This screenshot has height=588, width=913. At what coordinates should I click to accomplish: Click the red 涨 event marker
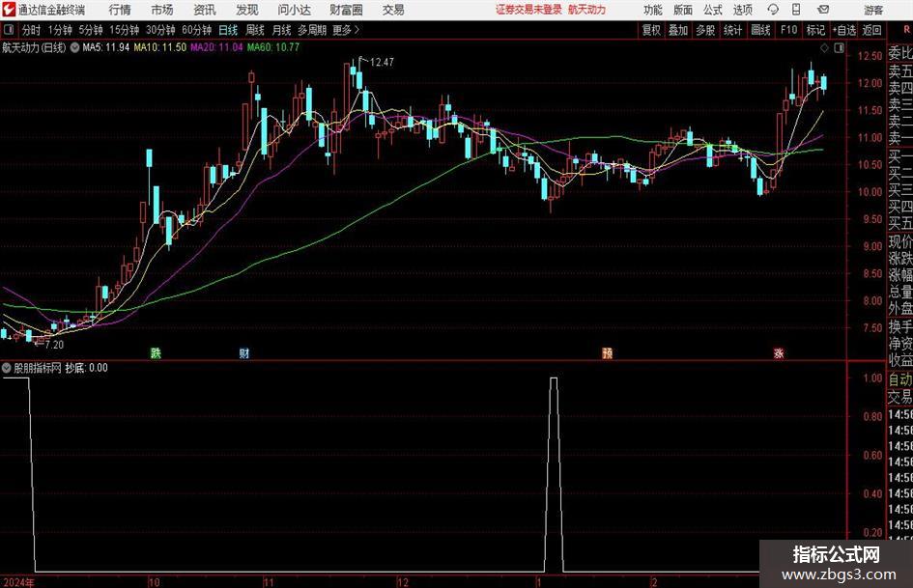pos(779,352)
